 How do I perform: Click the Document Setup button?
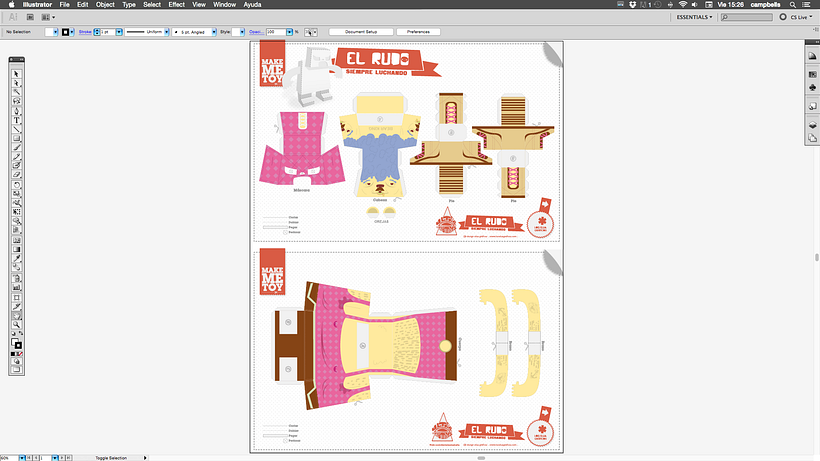361,32
